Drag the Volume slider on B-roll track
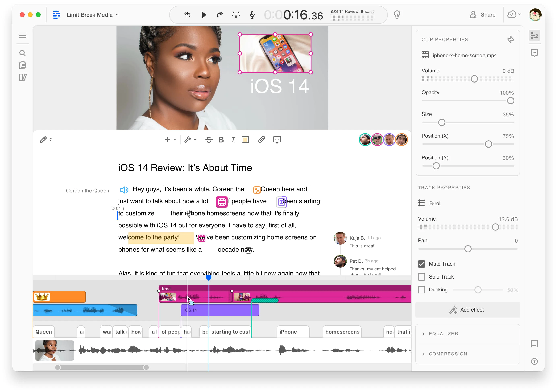The width and height of the screenshot is (557, 392). 496,227
